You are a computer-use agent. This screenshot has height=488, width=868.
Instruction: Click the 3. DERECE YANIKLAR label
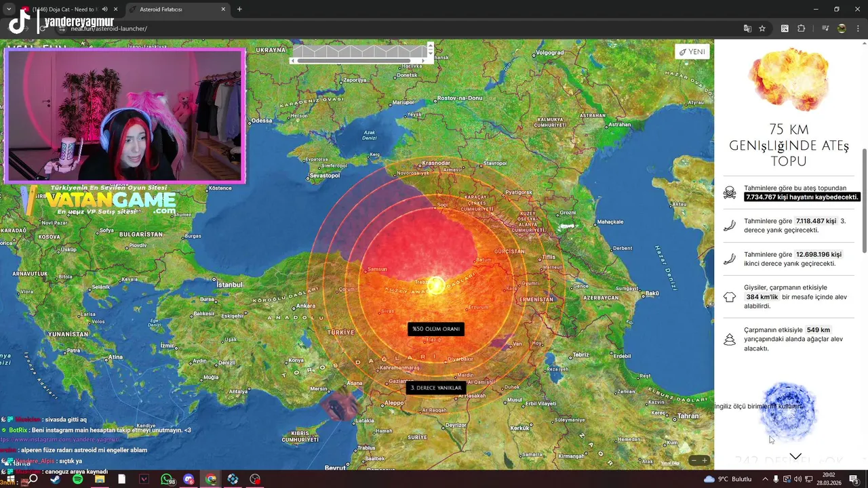[436, 388]
